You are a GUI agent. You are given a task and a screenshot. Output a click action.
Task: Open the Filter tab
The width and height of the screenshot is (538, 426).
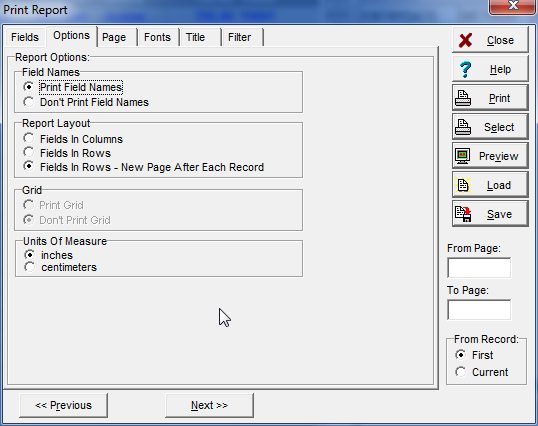click(x=239, y=37)
